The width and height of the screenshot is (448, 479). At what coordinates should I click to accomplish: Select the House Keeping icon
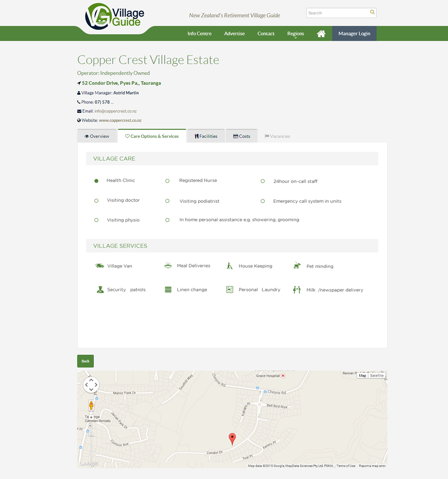(229, 265)
